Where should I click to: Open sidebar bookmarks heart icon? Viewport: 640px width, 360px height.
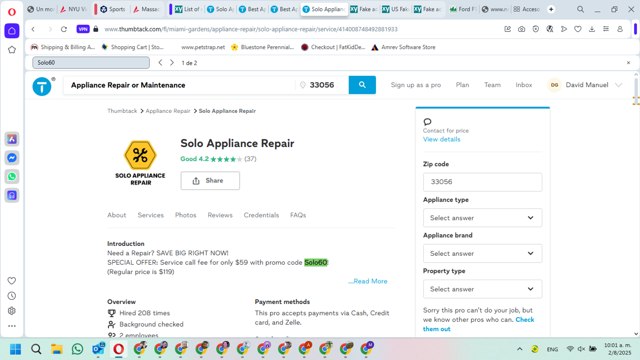pyautogui.click(x=12, y=281)
